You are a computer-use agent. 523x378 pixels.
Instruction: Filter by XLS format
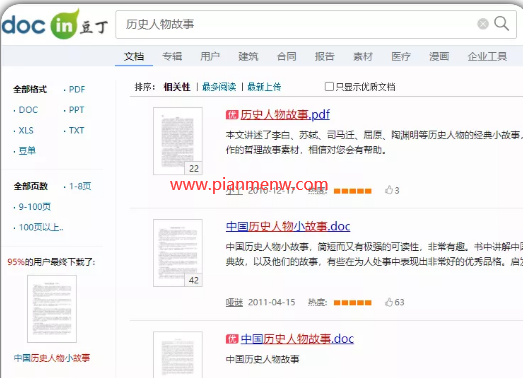coord(26,130)
